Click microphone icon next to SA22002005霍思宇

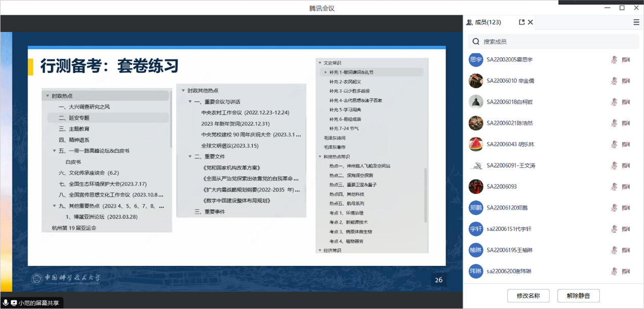[x=614, y=60]
